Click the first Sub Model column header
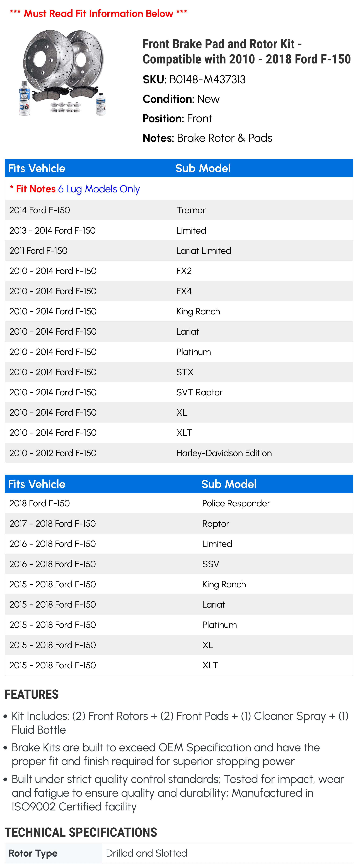Screen dimensions: 358x868 click(203, 168)
